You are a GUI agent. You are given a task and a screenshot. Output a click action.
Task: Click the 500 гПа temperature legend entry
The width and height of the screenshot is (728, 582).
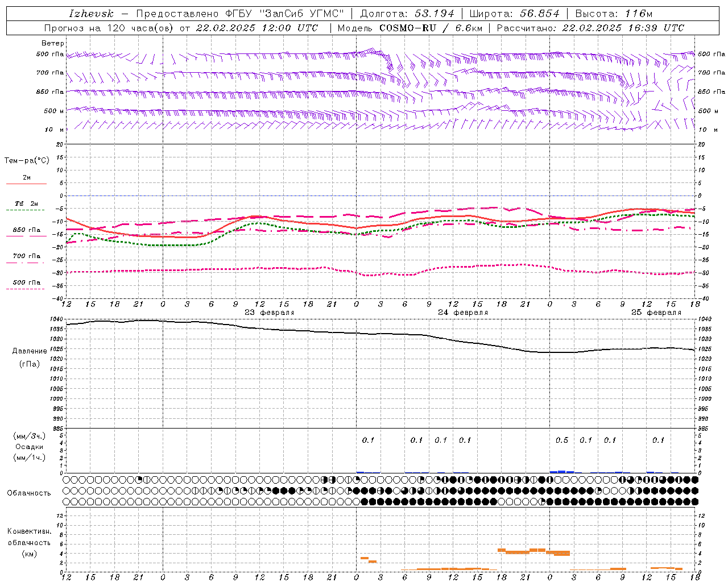(26, 282)
